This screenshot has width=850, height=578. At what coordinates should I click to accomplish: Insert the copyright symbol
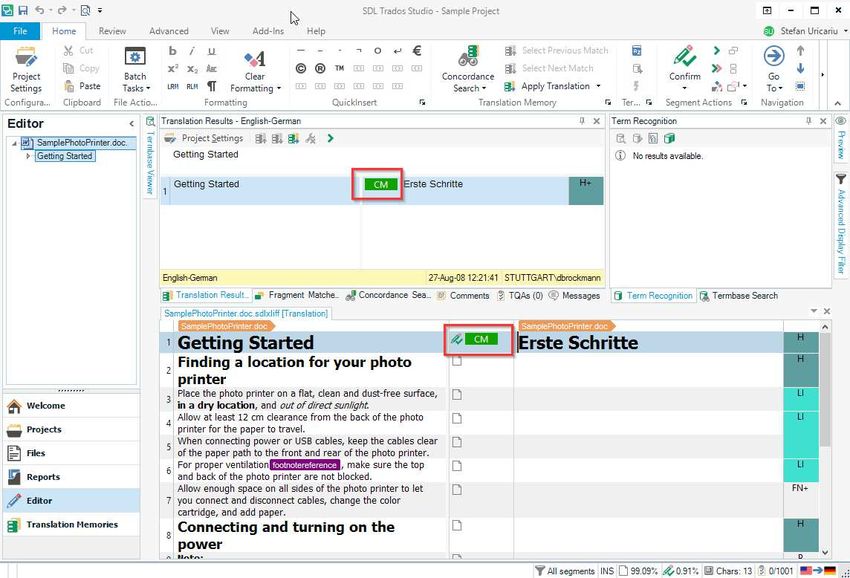(x=301, y=68)
